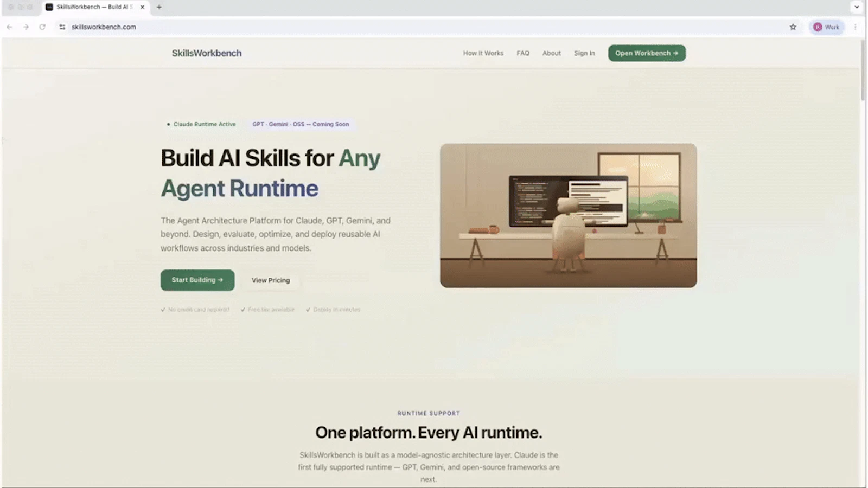Open a new tab with the plus icon

[x=159, y=7]
